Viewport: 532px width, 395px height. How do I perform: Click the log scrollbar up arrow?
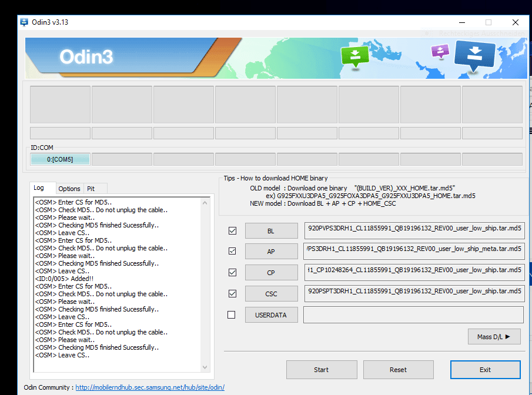tap(205, 203)
